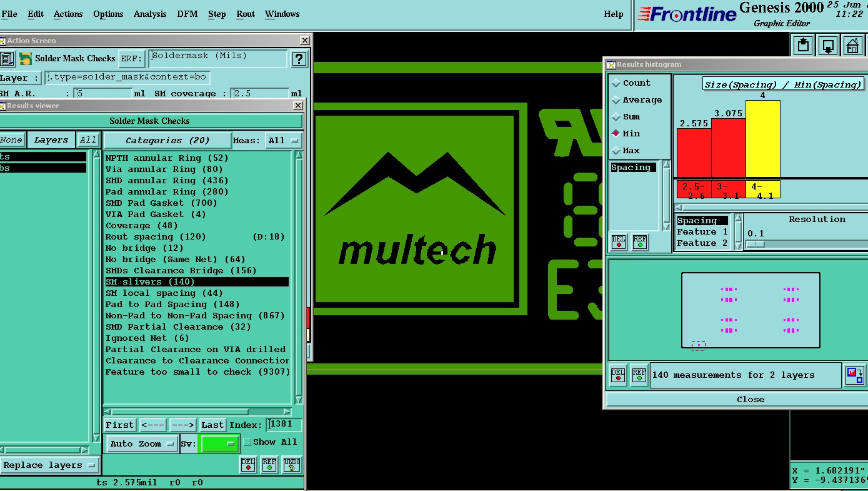Click the ERF button
This screenshot has height=491, width=868.
coord(131,59)
